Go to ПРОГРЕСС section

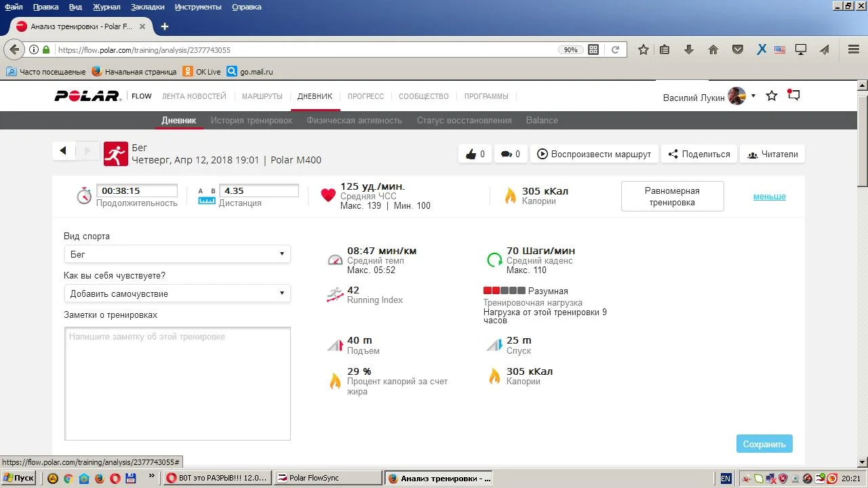366,96
